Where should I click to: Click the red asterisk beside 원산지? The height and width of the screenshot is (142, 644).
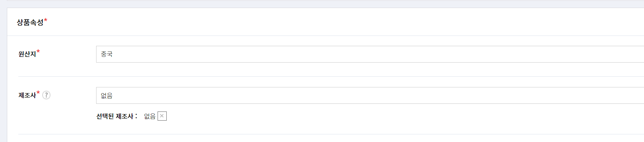coord(38,52)
